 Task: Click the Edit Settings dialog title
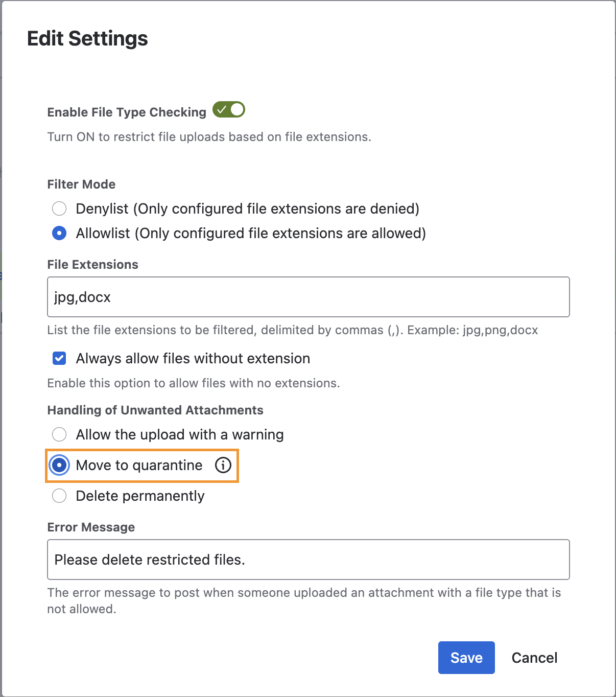coord(87,39)
